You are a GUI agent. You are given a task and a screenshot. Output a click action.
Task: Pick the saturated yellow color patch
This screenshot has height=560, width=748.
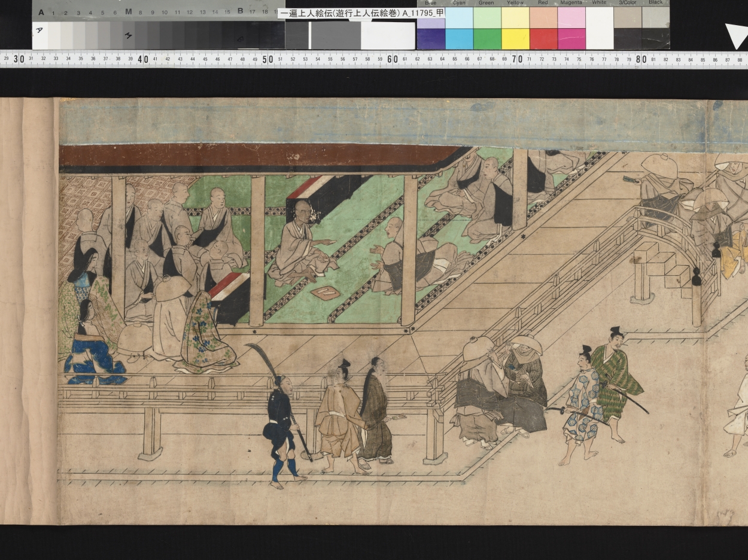point(515,39)
